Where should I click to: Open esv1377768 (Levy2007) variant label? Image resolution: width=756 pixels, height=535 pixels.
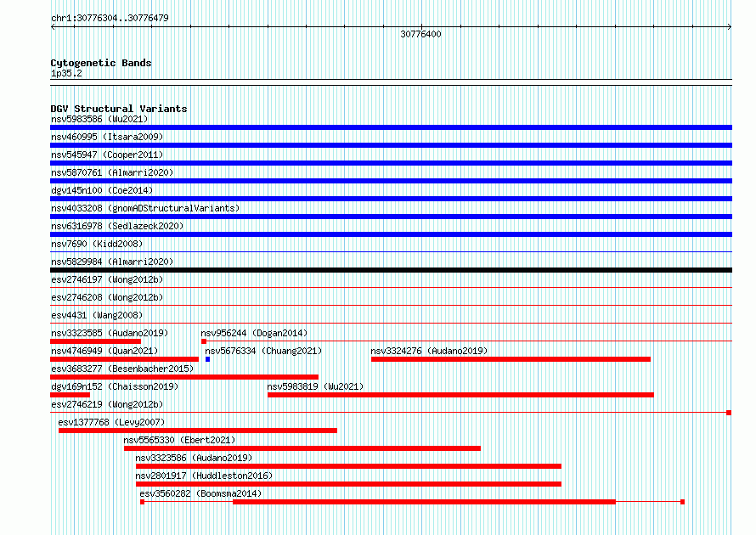click(111, 422)
